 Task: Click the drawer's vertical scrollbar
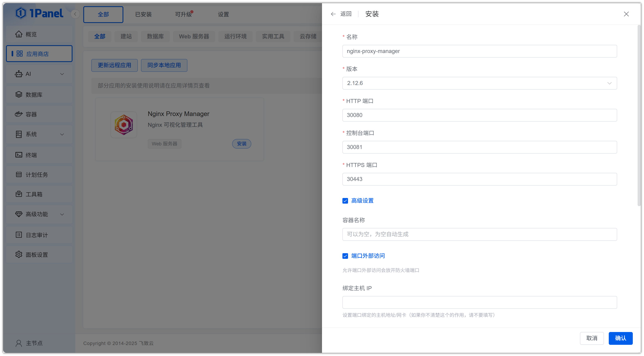639,115
